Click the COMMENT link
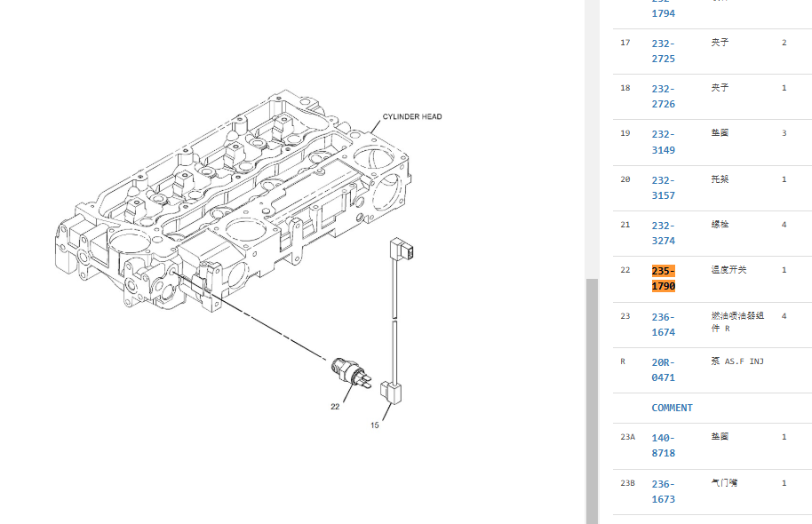 coord(672,408)
